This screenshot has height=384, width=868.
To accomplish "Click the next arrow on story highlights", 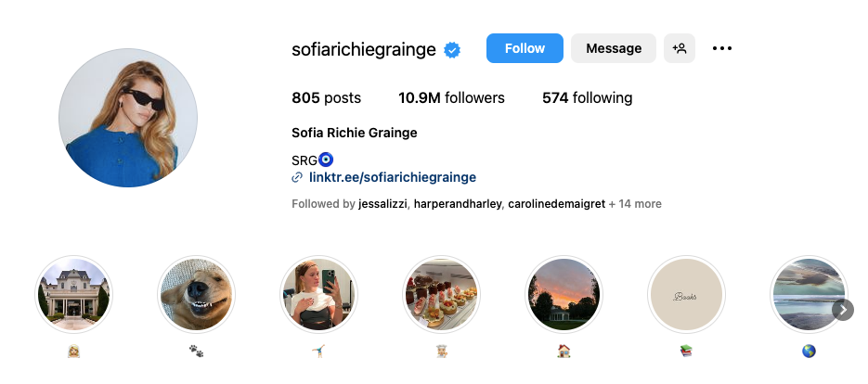I will [x=842, y=310].
